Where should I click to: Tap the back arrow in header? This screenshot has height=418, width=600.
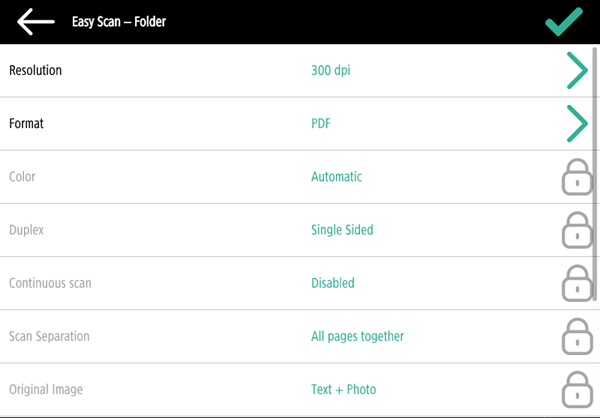[x=35, y=22]
